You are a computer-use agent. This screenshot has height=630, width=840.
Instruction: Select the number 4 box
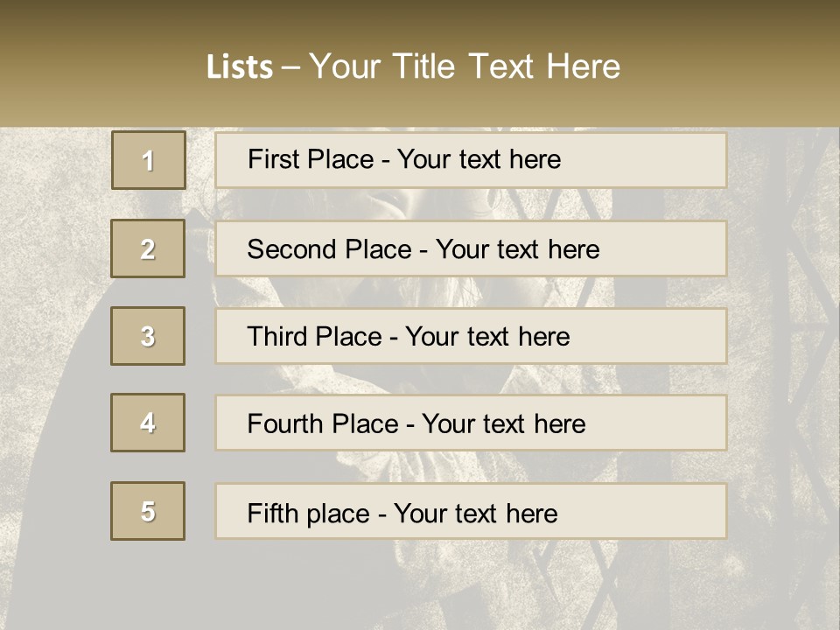pyautogui.click(x=148, y=423)
